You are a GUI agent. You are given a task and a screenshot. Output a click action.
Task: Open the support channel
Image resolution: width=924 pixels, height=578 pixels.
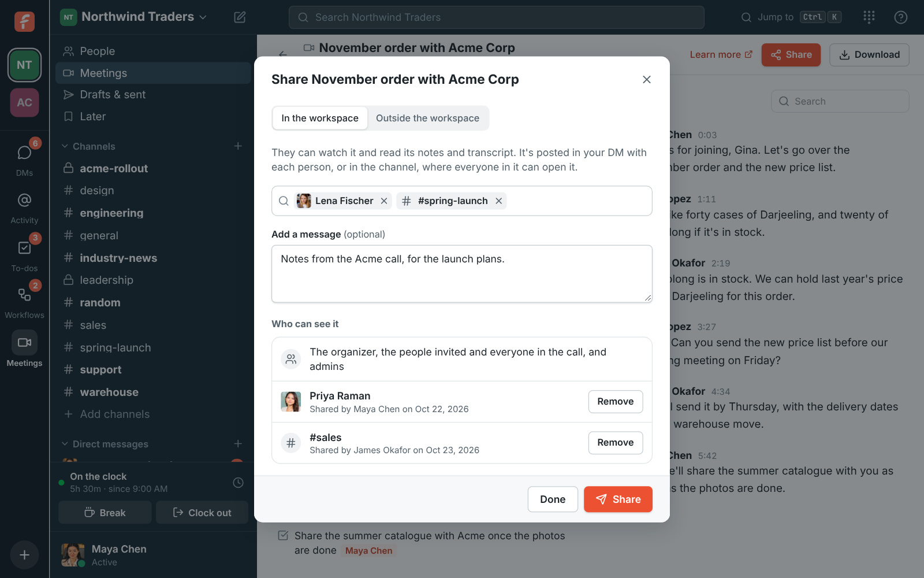[153, 369]
